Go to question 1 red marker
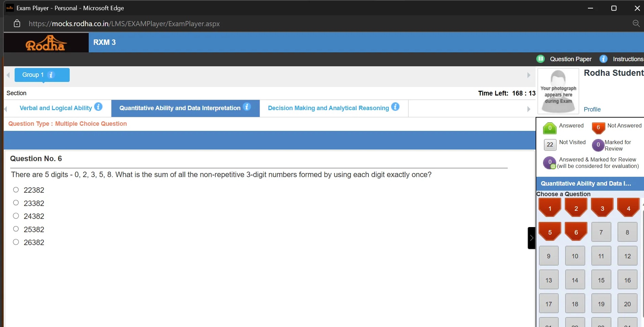Screen dimensions: 644x327 pos(550,208)
